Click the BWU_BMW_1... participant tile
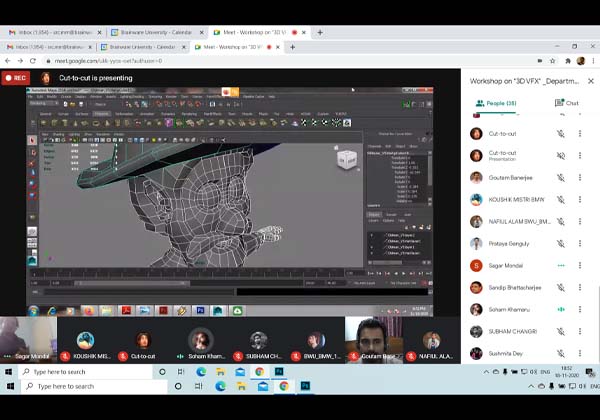The width and height of the screenshot is (600, 420). [x=316, y=340]
